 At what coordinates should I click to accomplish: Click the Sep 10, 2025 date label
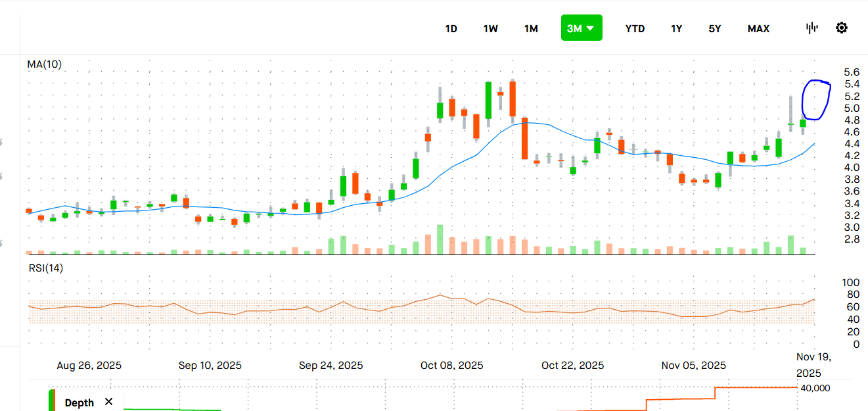click(x=210, y=365)
